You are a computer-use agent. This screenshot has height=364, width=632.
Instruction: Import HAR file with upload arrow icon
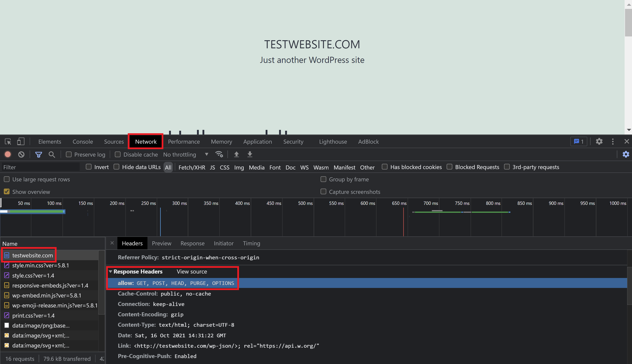pos(236,154)
